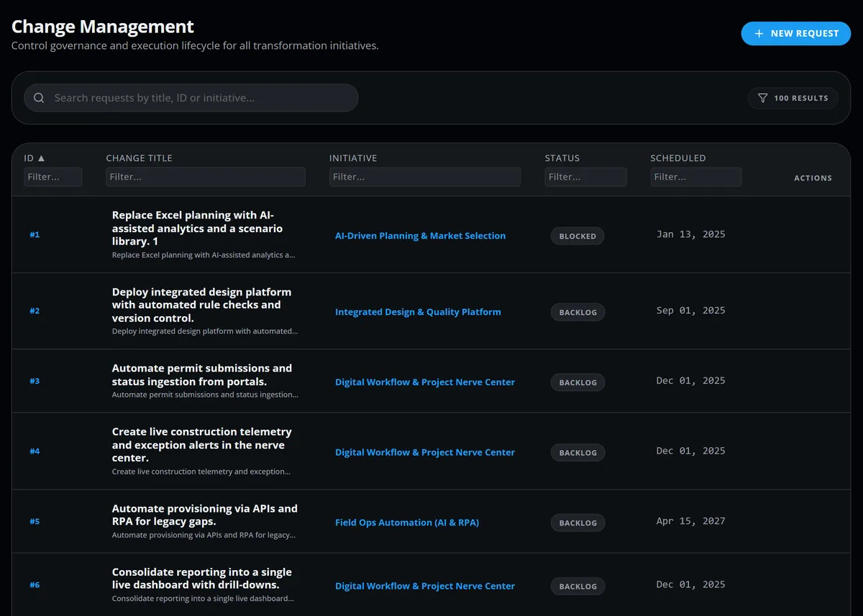863x616 pixels.
Task: Open the 100 Results filter button
Action: (793, 98)
